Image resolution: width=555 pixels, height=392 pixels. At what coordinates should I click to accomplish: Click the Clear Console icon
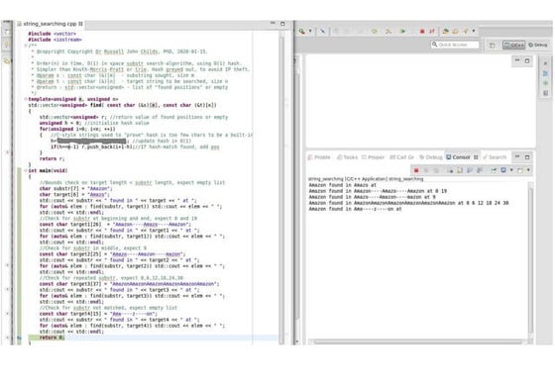(450, 170)
